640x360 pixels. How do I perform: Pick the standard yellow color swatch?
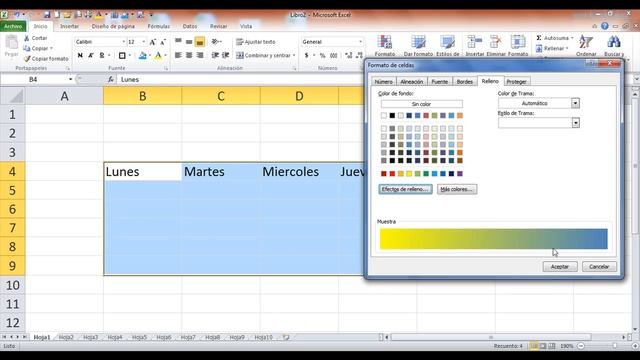pos(409,174)
